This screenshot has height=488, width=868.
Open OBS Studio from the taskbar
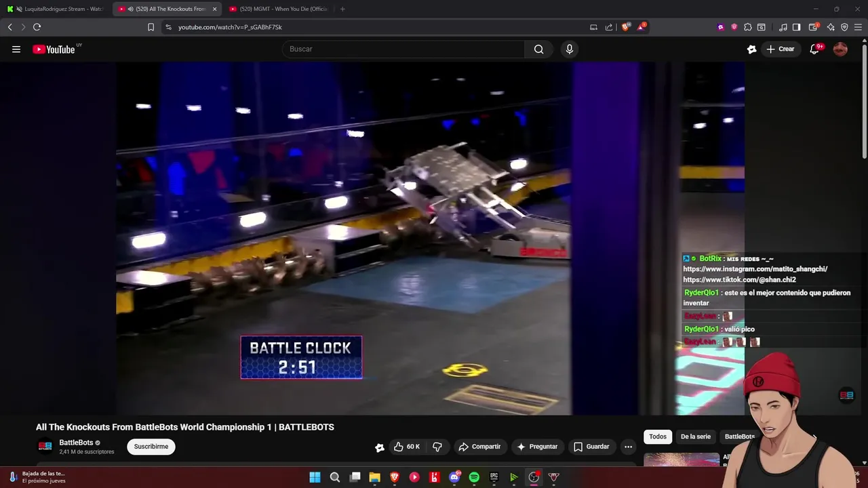pos(534,477)
